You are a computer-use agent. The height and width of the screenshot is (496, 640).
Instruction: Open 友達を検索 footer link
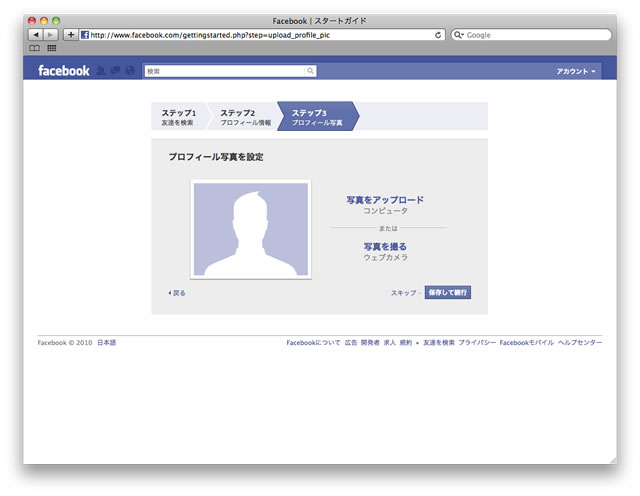pyautogui.click(x=439, y=343)
